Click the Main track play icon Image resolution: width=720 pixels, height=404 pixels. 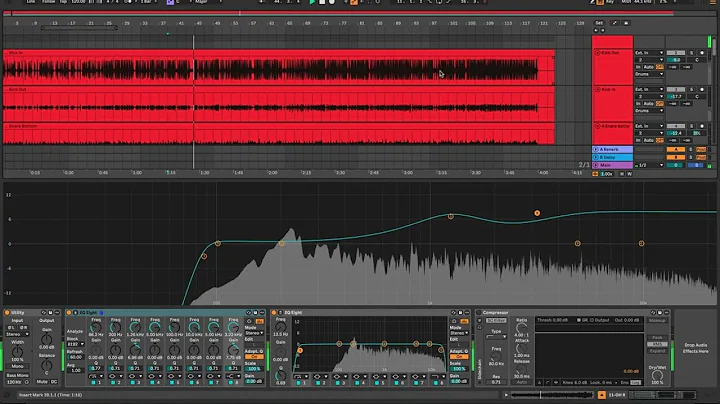(596, 165)
